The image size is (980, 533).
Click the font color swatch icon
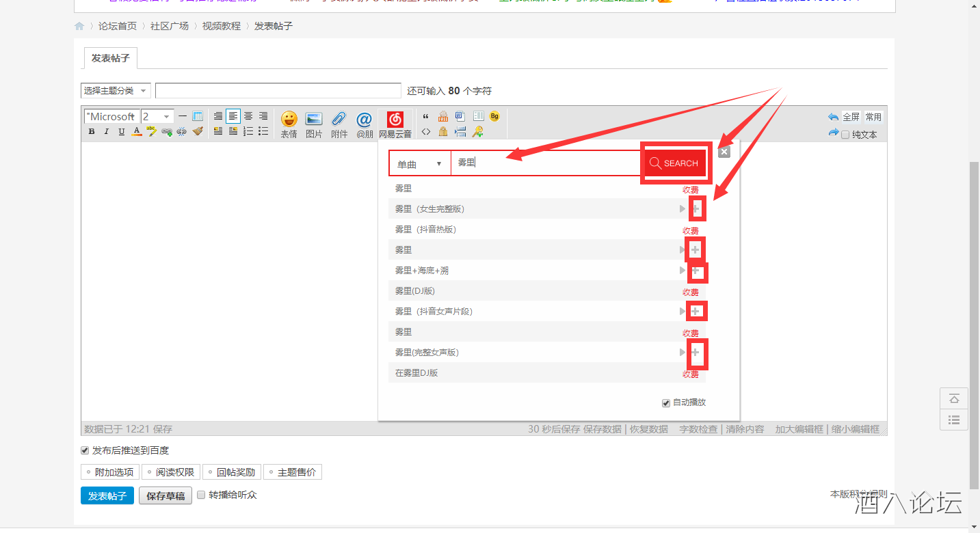[x=137, y=131]
